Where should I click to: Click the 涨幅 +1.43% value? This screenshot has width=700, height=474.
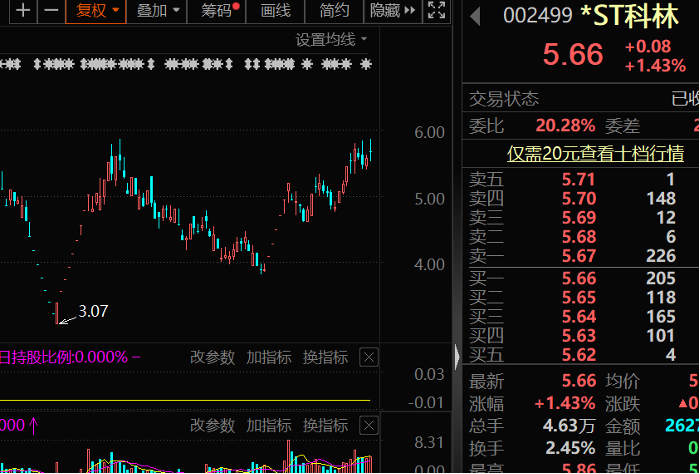click(x=565, y=404)
